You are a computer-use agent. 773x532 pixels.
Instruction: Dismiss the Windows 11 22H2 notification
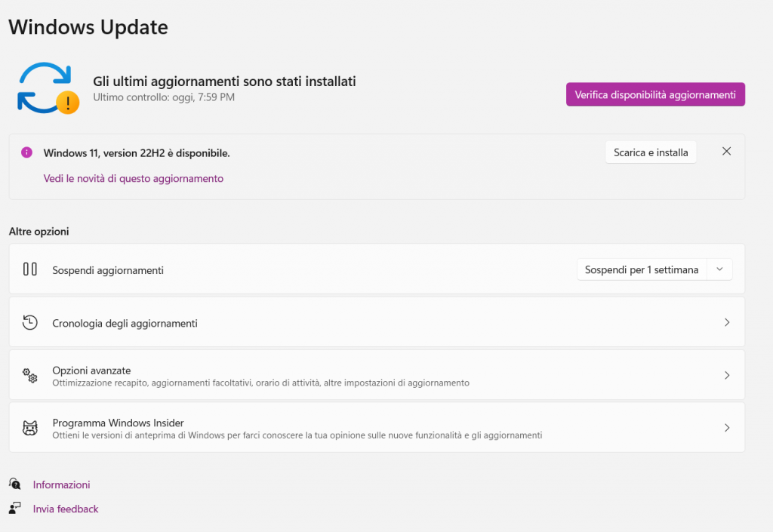[x=726, y=151]
